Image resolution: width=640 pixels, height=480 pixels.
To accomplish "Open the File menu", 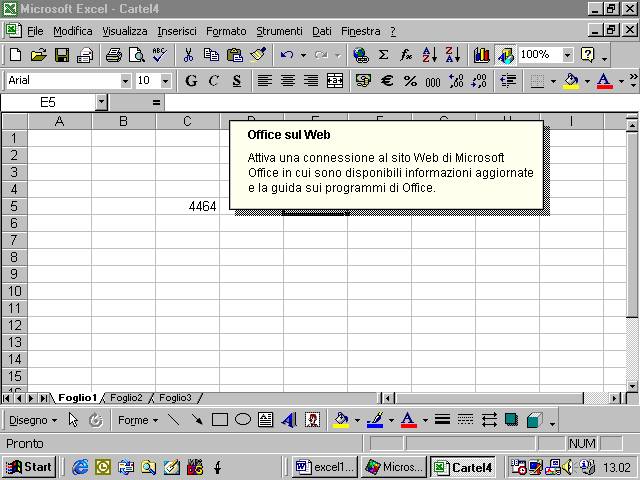I will click(x=35, y=31).
